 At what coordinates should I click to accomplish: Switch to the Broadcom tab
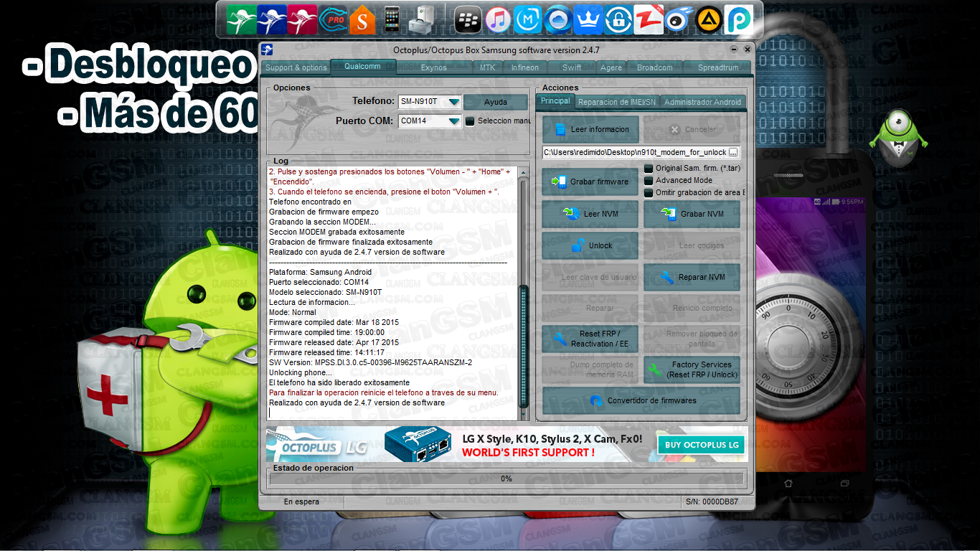click(655, 67)
